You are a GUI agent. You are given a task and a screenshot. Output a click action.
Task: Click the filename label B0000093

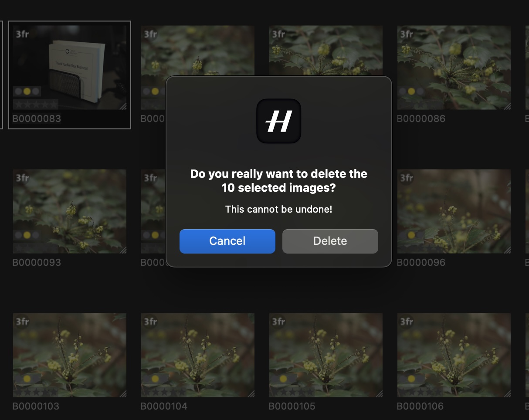coord(37,263)
